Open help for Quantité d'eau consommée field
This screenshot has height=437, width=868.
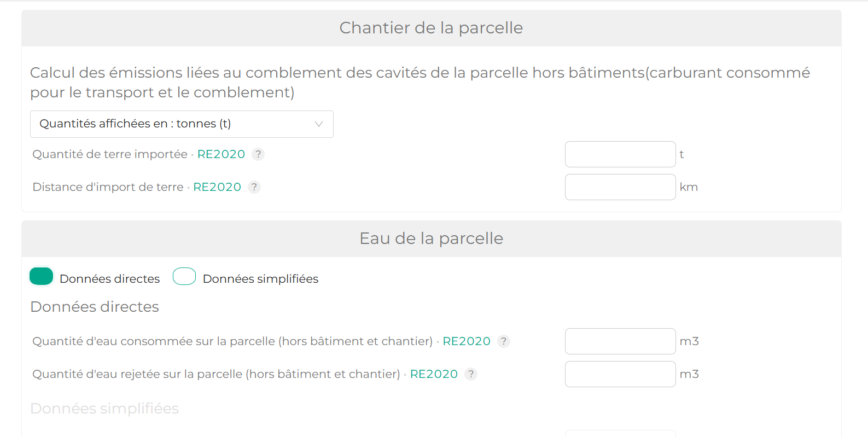(504, 341)
